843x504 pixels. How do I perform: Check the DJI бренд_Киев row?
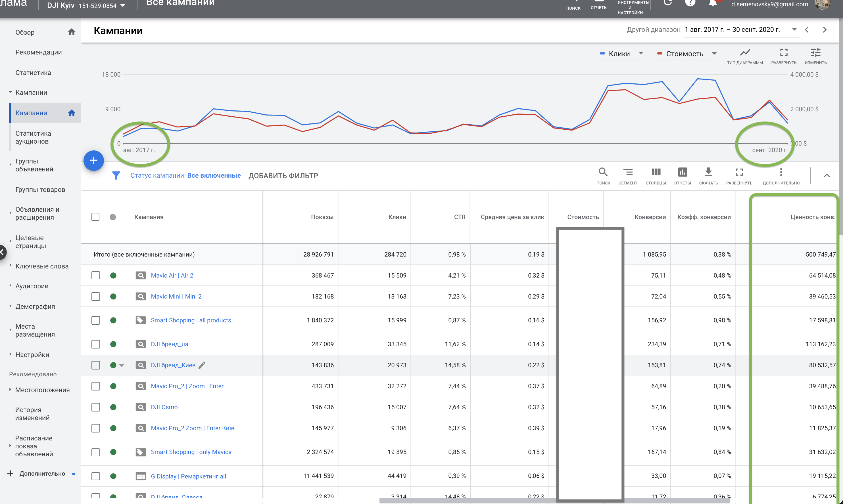pyautogui.click(x=95, y=365)
